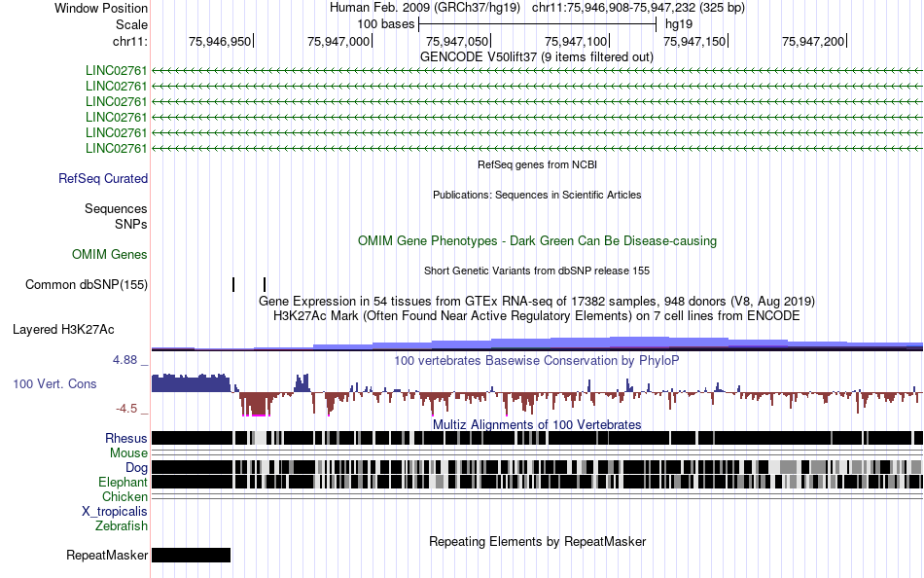Click the X_tropicalis species label

coord(115,512)
